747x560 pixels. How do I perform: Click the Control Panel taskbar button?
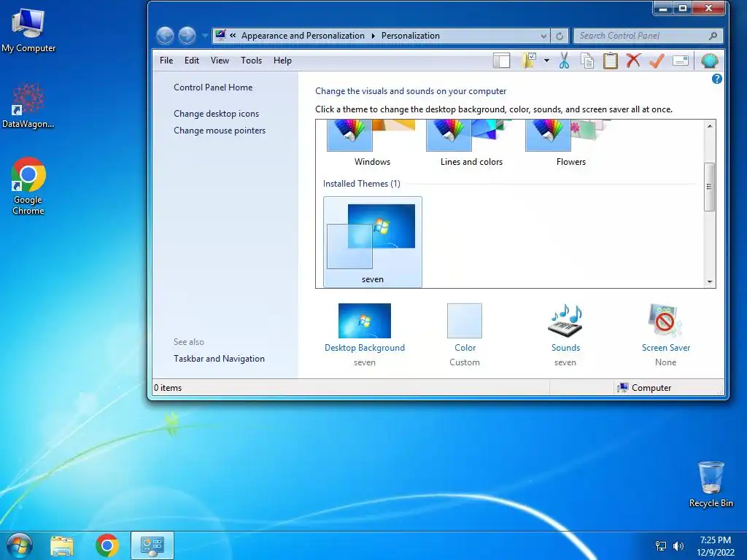[152, 545]
